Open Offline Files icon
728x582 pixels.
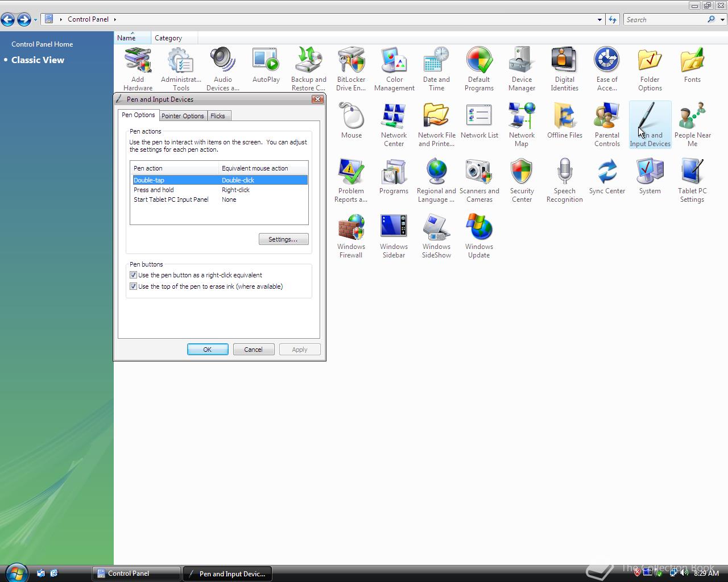point(564,121)
